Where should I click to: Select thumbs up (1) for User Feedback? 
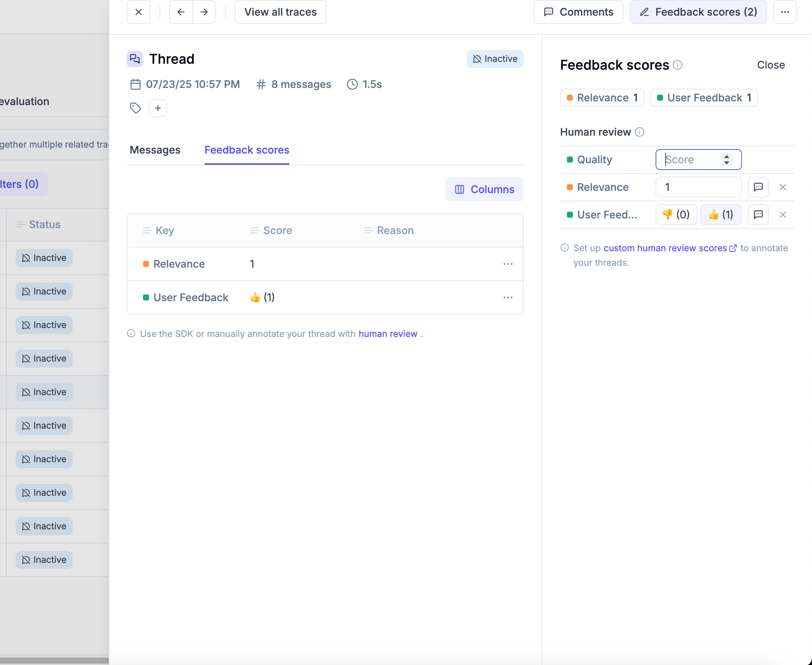click(720, 214)
